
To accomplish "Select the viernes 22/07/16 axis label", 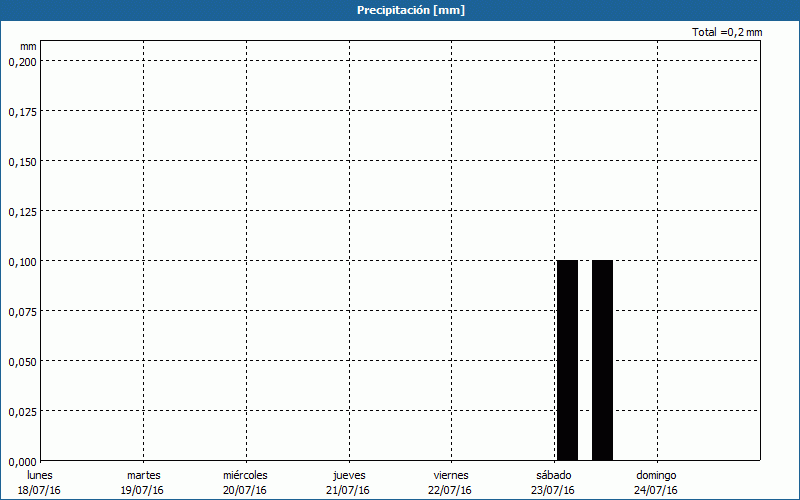I will tap(450, 482).
